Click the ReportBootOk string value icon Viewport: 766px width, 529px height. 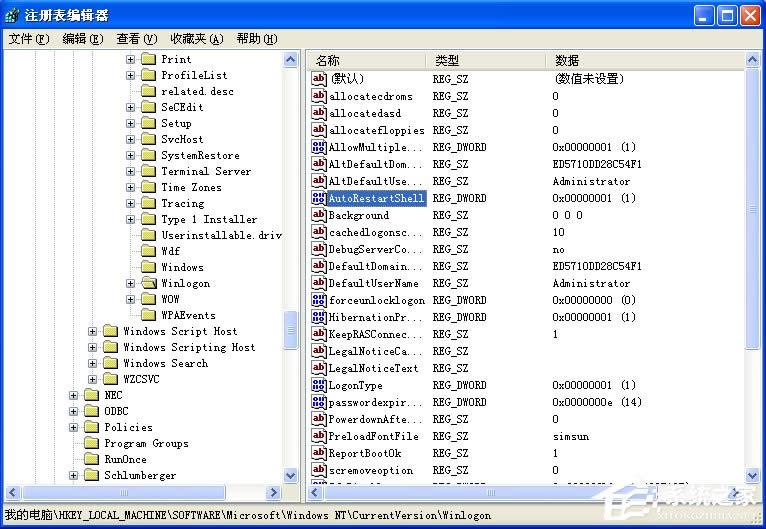319,453
